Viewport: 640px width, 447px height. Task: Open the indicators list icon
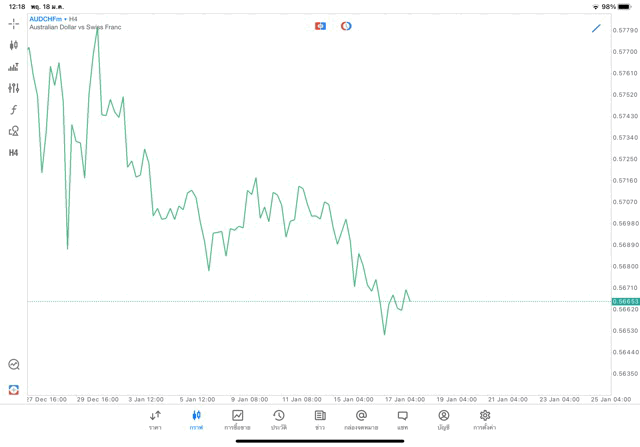pyautogui.click(x=13, y=67)
